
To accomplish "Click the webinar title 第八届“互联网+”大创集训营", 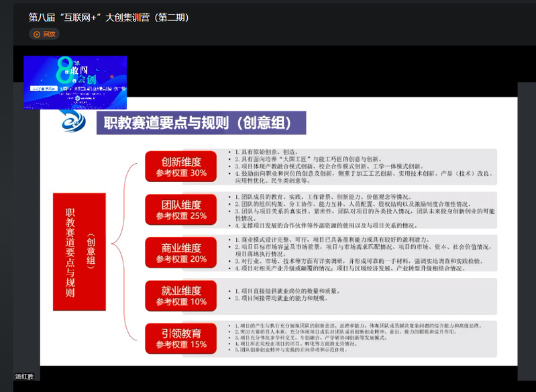I will 108,17.
